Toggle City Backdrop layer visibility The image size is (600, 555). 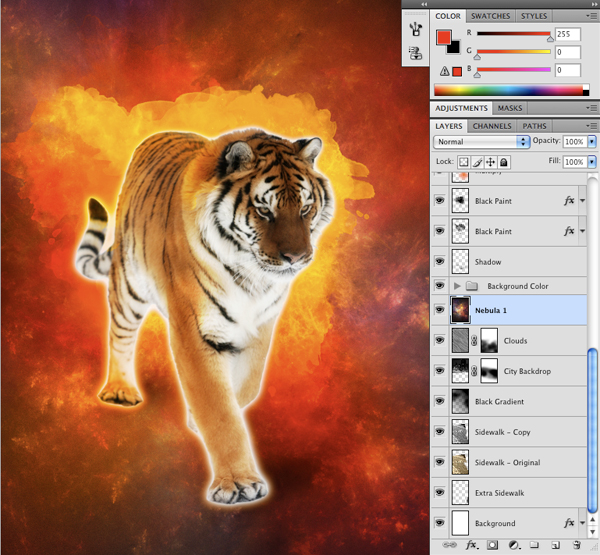click(x=440, y=371)
